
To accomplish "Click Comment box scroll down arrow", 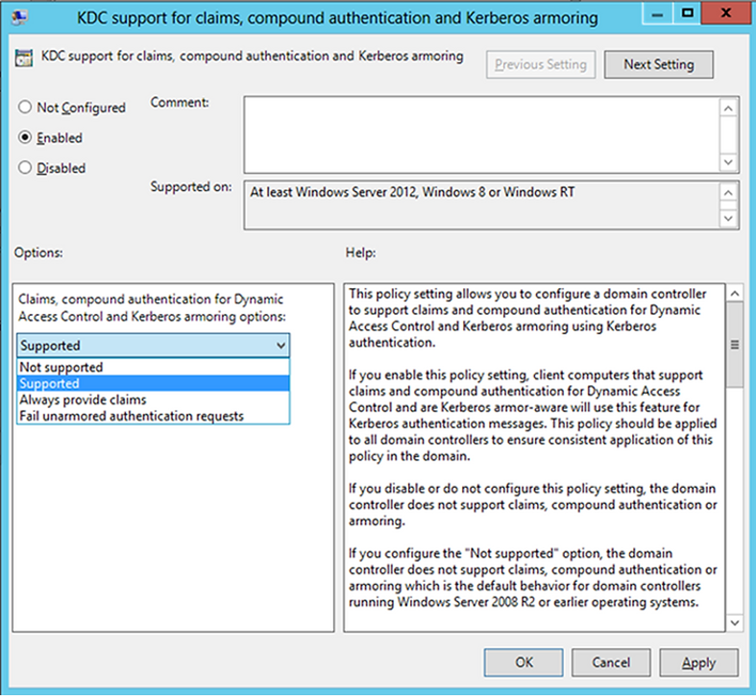I will (728, 163).
